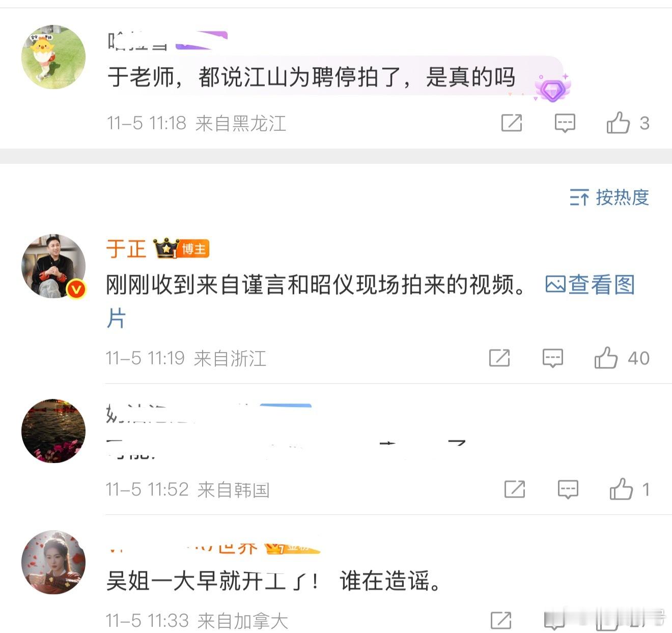Open 查看图片 link in 于正's reply

590,285
